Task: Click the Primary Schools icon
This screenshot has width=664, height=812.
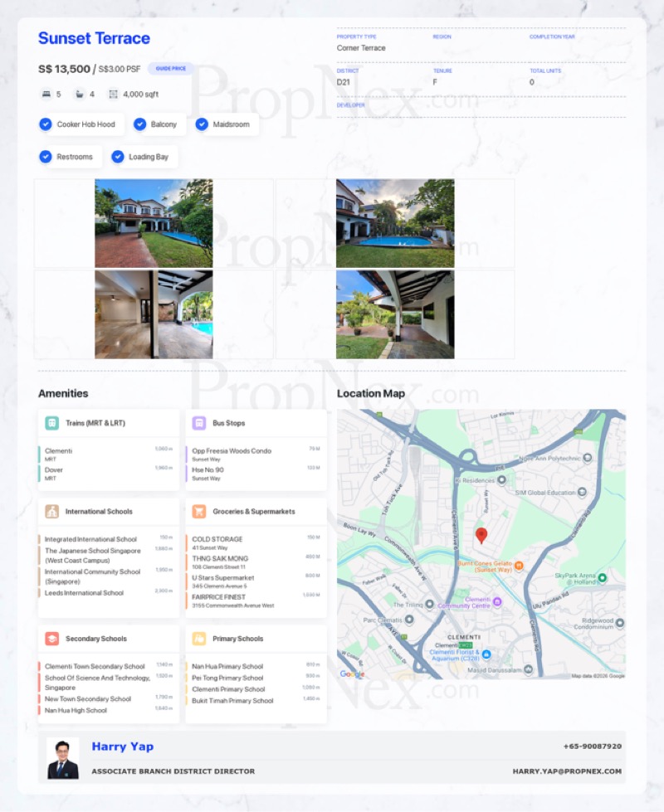Action: pyautogui.click(x=199, y=639)
